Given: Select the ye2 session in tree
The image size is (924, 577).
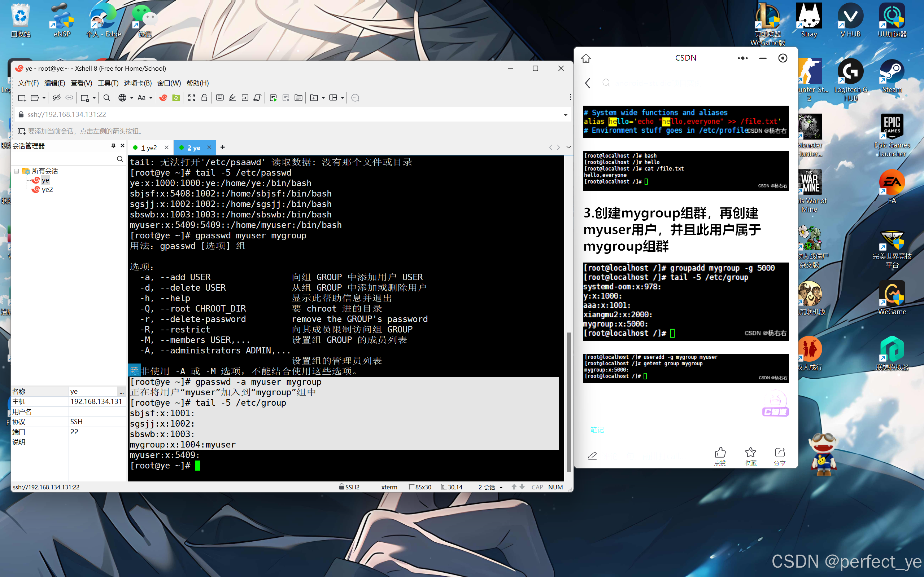Looking at the screenshot, I should 47,190.
